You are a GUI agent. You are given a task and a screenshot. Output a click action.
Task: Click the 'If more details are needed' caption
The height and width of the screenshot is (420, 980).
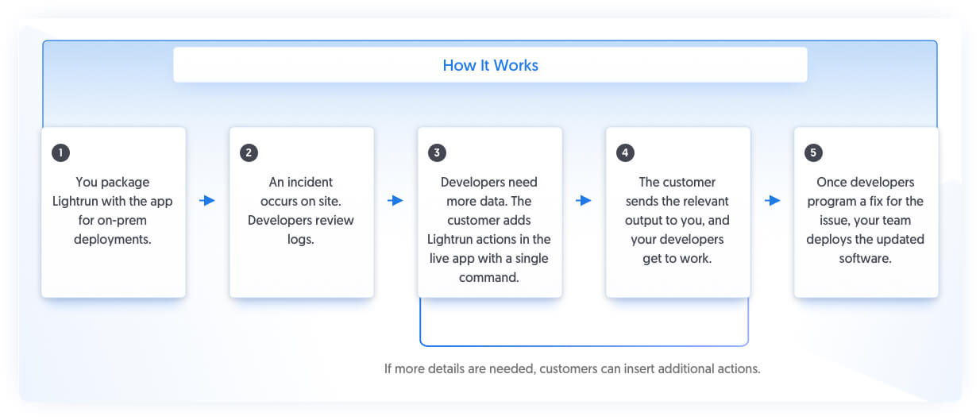coord(573,369)
